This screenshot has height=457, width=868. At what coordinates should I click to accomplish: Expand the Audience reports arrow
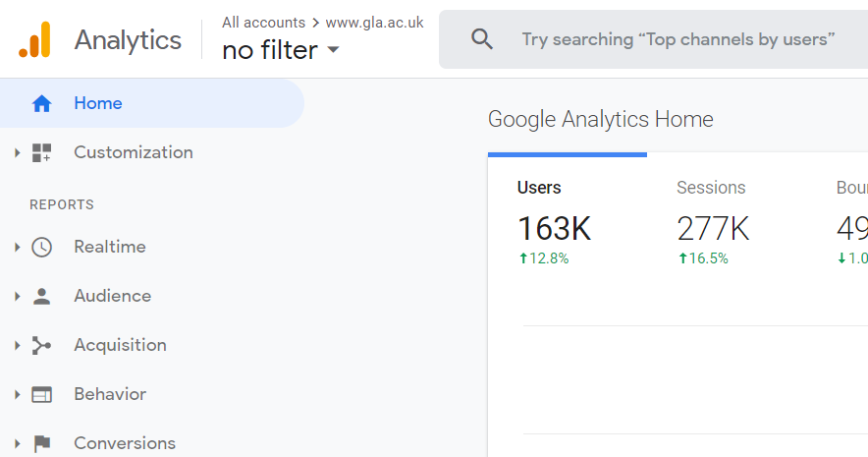click(x=17, y=297)
